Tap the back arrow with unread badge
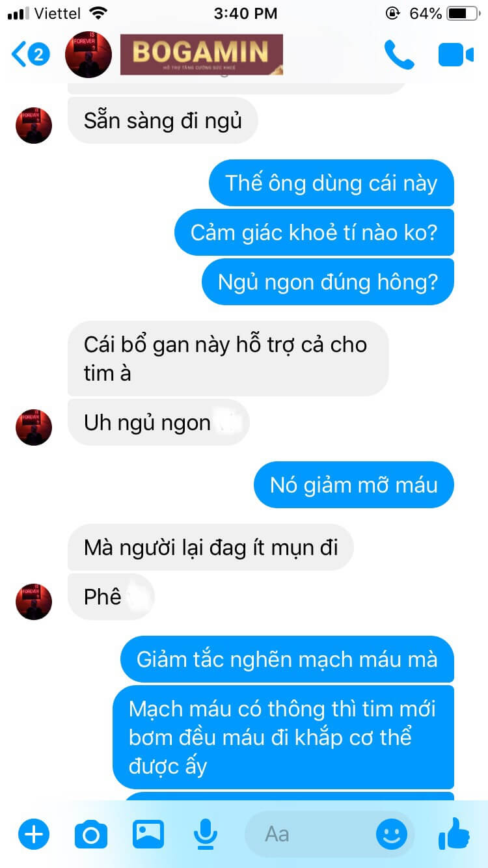Screen dimensions: 488x868 [30, 54]
